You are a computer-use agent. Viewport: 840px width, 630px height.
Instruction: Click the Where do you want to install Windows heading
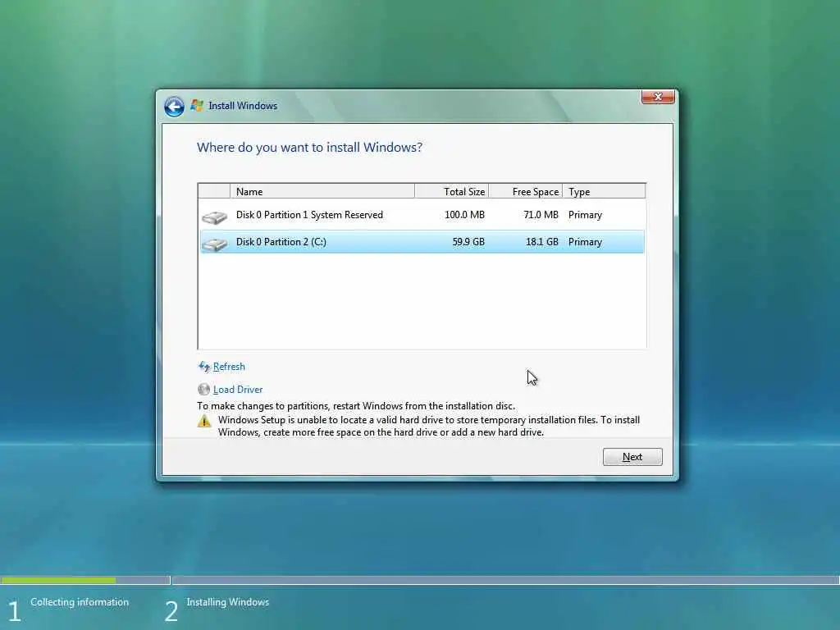(309, 148)
